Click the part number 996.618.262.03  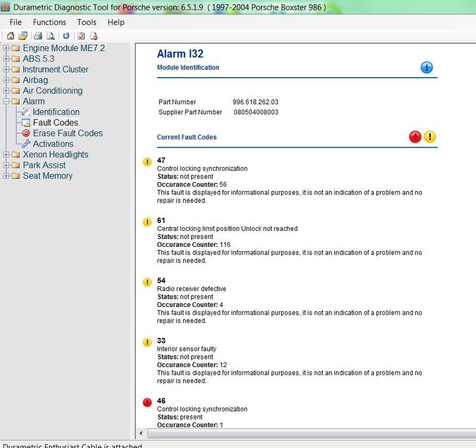[x=256, y=102]
